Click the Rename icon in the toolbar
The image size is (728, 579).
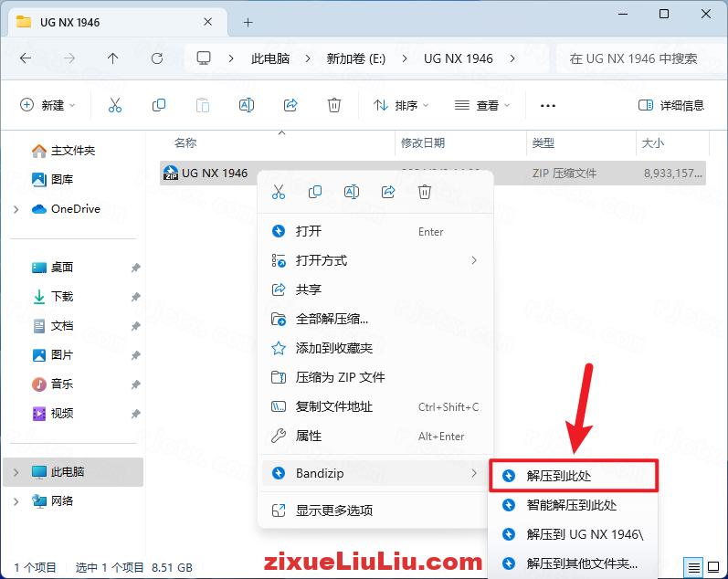coord(246,105)
